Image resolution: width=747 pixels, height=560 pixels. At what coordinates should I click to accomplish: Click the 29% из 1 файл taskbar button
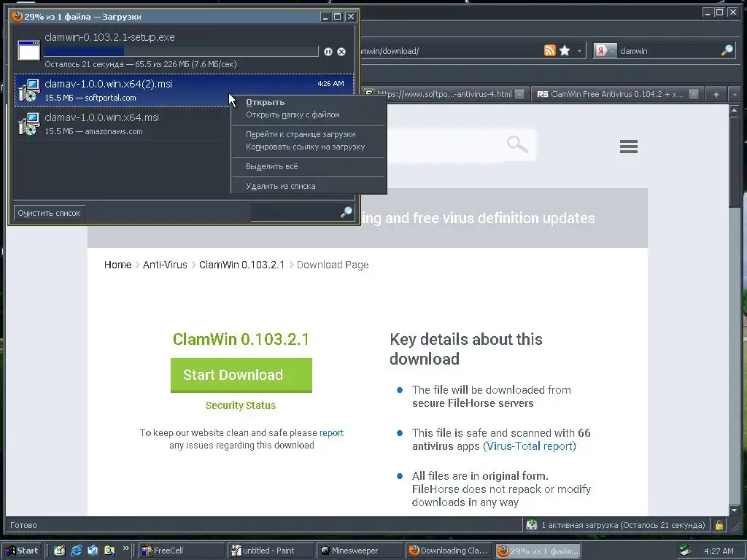tap(538, 551)
